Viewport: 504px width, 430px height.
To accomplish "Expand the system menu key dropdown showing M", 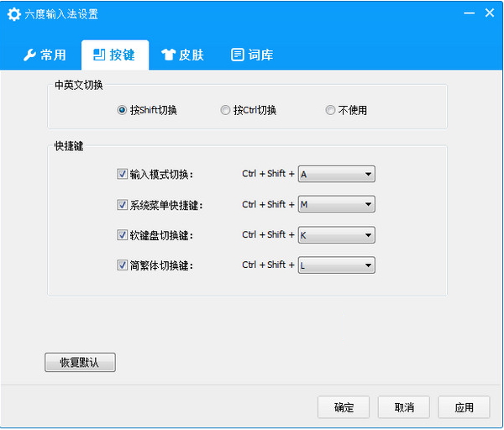I will coord(336,205).
